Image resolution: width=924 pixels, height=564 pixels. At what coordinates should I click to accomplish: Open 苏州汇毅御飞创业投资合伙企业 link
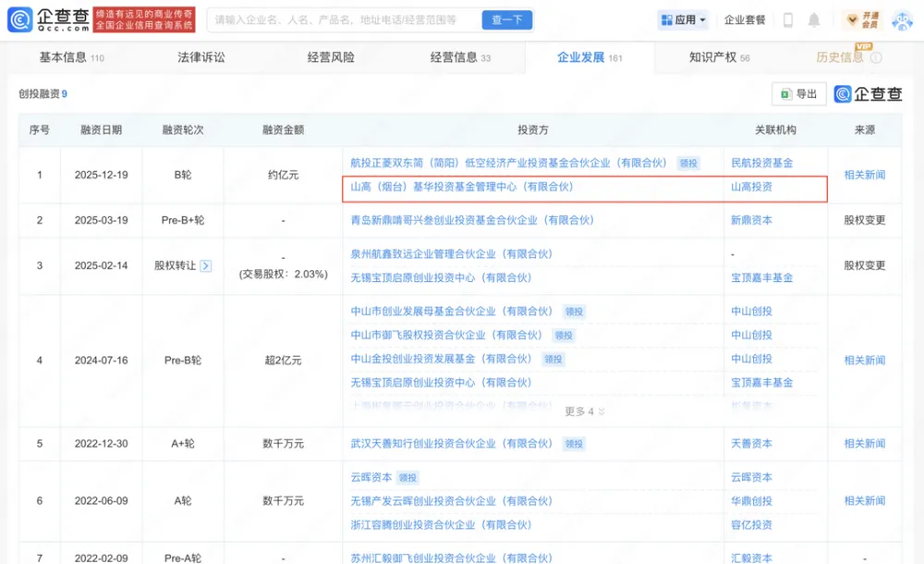(452, 558)
